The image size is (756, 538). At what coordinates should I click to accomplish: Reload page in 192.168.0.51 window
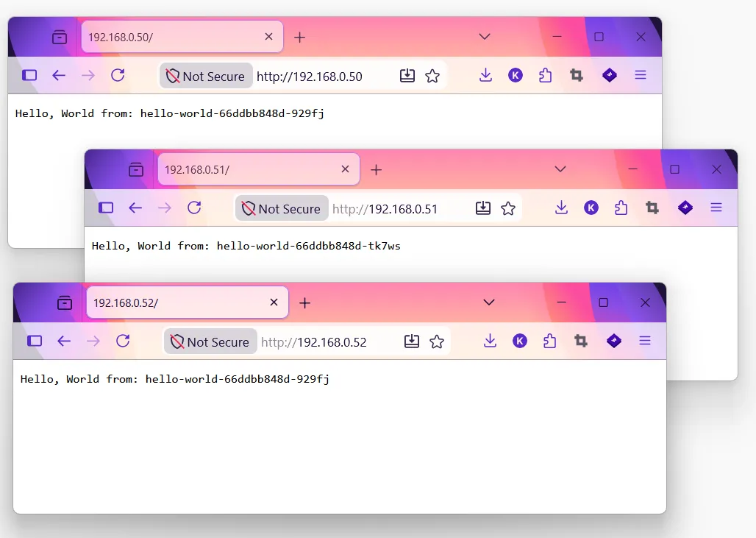coord(194,208)
